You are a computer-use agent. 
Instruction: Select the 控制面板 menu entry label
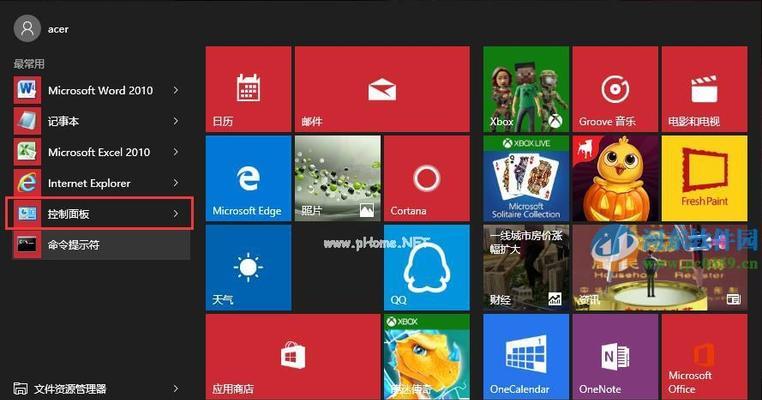pyautogui.click(x=69, y=214)
